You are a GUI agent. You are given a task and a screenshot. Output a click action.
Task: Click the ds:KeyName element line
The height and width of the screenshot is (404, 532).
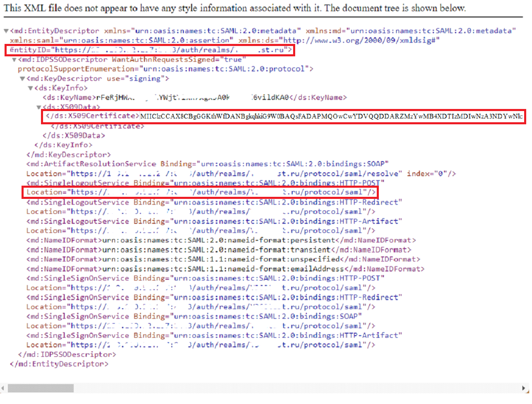(x=195, y=98)
